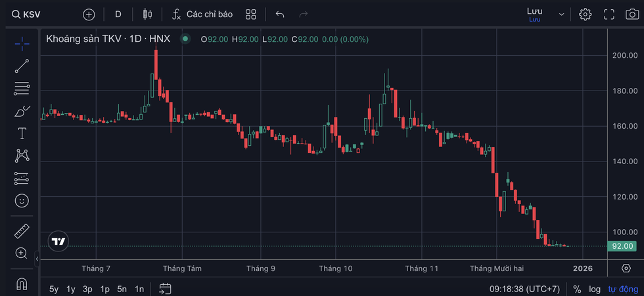Screen dimensions: 644x296
Task: Toggle logarithmic scale with log
Action: 594,289
